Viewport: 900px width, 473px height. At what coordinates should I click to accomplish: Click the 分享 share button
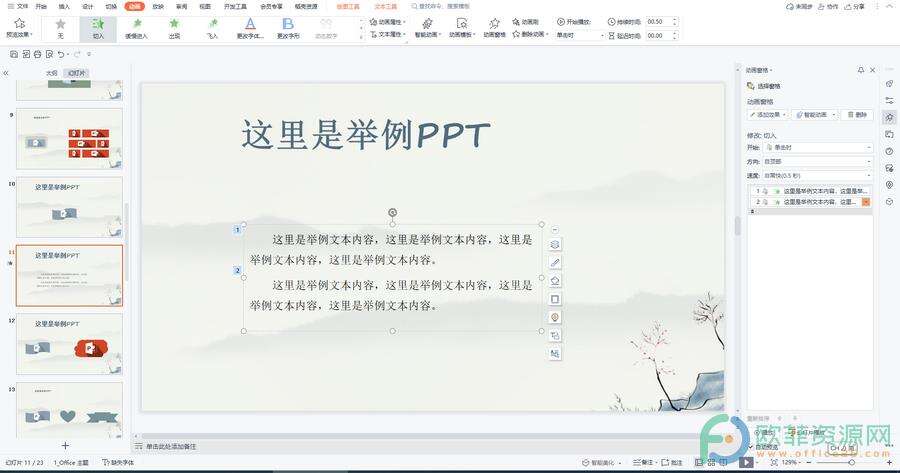855,6
